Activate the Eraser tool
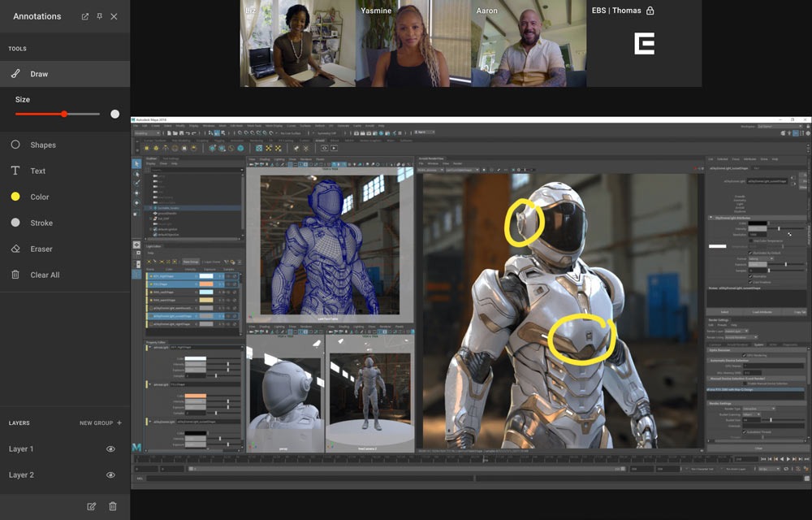Screen dimensions: 812x520 [x=65, y=249]
